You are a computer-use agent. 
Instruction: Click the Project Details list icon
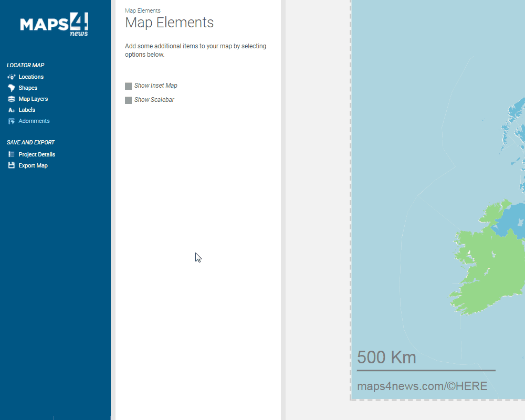pos(12,154)
